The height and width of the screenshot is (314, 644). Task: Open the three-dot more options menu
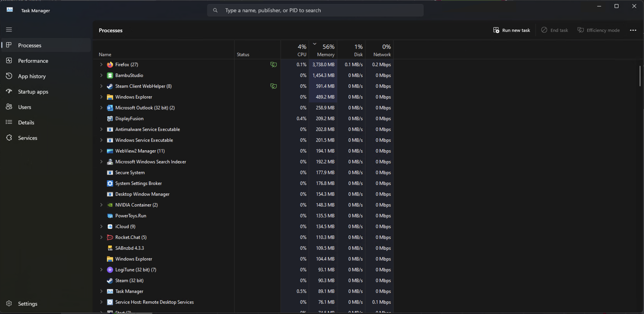tap(633, 30)
